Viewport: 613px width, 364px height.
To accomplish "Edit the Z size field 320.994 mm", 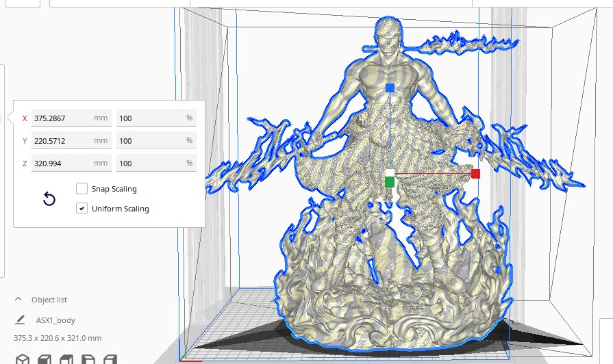I will tap(71, 164).
